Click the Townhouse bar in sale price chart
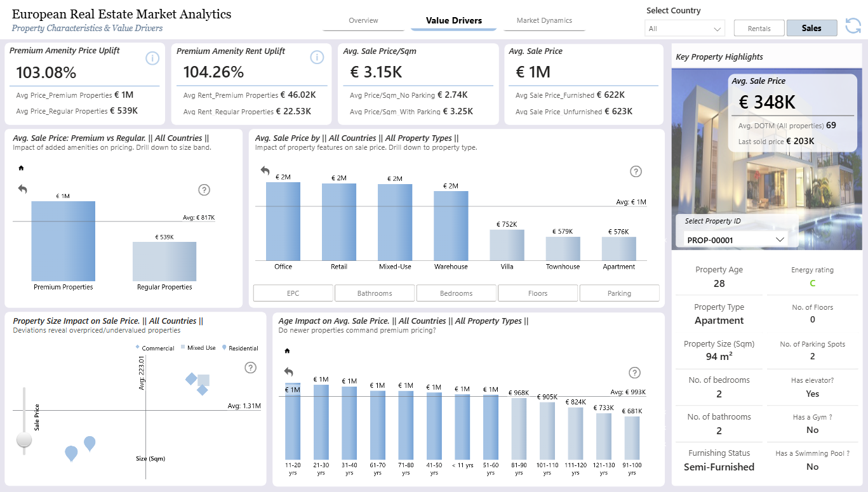The image size is (868, 492). pos(563,249)
